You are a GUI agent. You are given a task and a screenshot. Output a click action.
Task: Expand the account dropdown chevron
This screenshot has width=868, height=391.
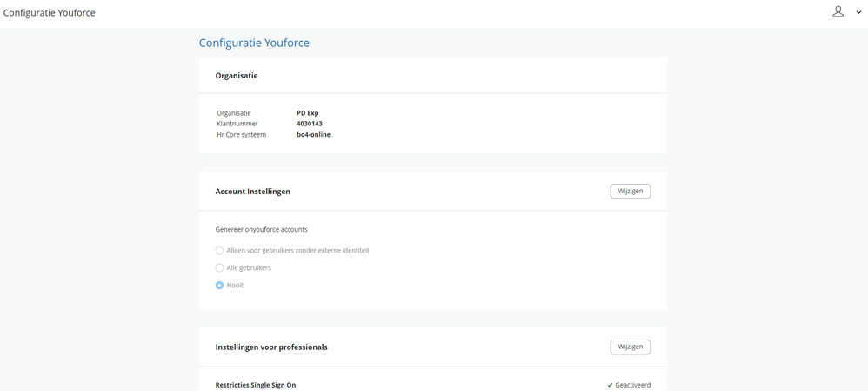858,13
